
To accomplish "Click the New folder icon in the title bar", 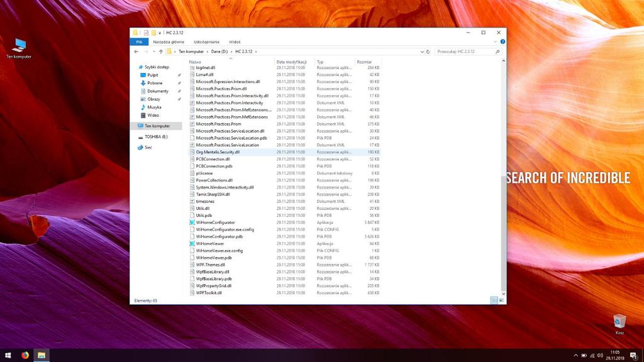I will pyautogui.click(x=153, y=33).
